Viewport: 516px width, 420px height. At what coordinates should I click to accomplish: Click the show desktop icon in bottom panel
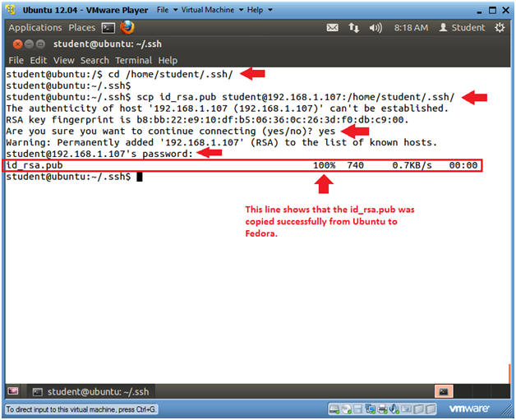coord(13,391)
